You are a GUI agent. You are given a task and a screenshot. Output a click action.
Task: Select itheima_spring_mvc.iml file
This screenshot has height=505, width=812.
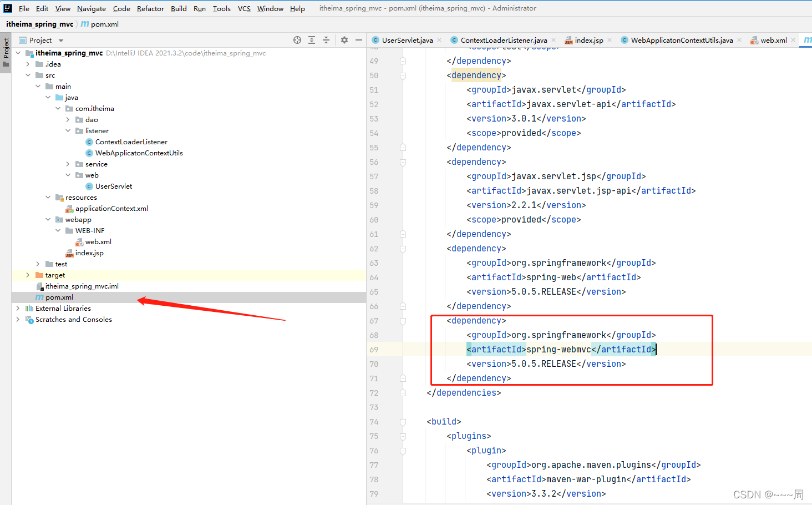point(82,286)
